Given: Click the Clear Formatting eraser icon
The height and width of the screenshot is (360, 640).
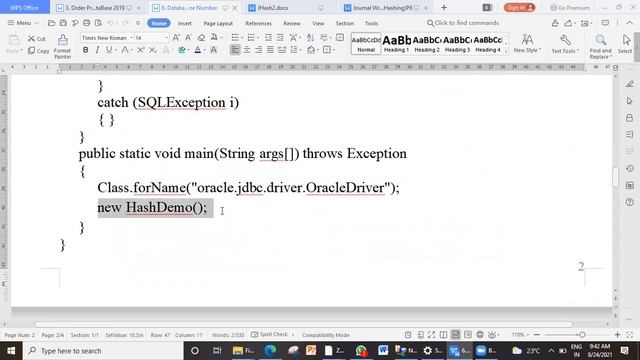Looking at the screenshot, I should 201,38.
